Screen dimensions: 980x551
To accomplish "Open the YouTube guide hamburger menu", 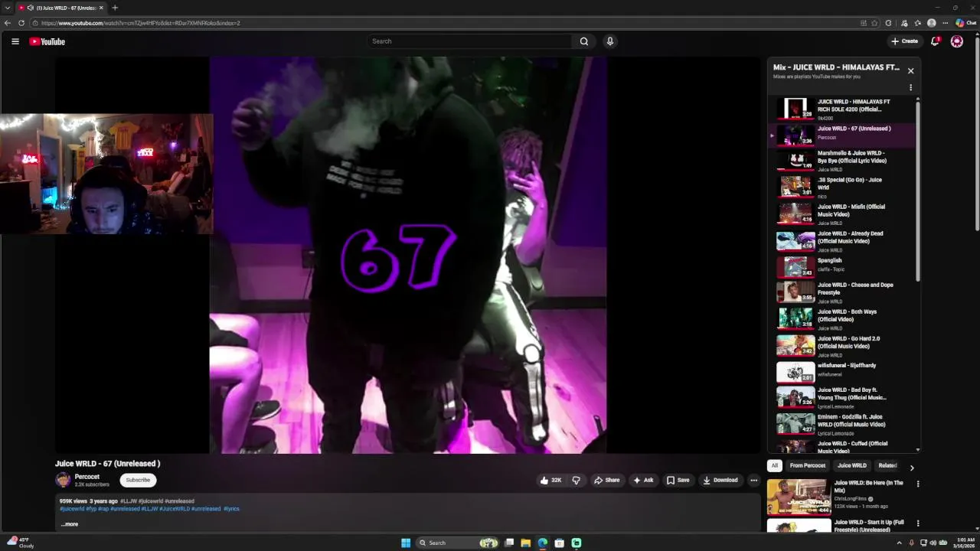I will (15, 41).
